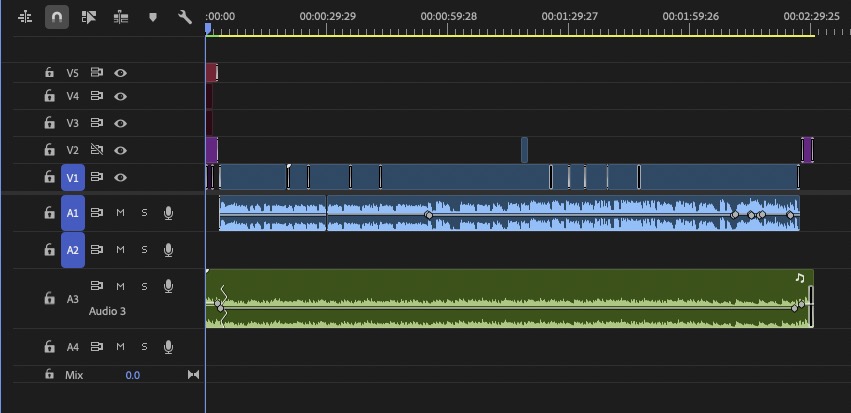Viewport: 851px width, 413px height.
Task: Select the red clip on V5
Action: point(212,73)
